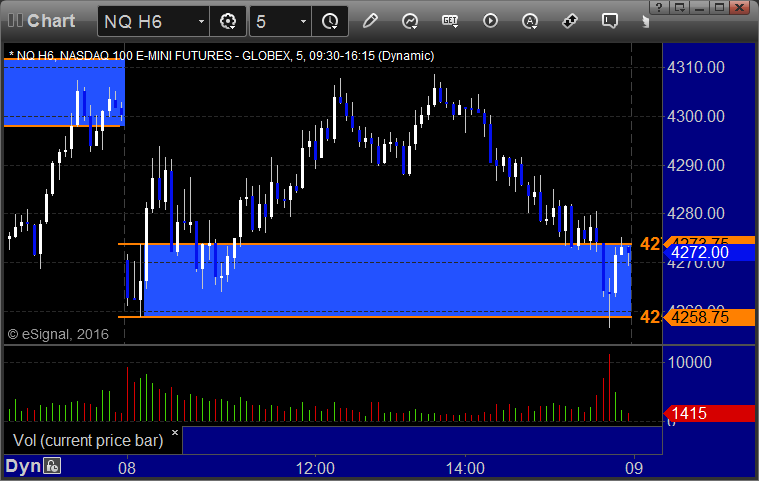Close the Chart window
The height and width of the screenshot is (481, 759).
(x=740, y=7)
